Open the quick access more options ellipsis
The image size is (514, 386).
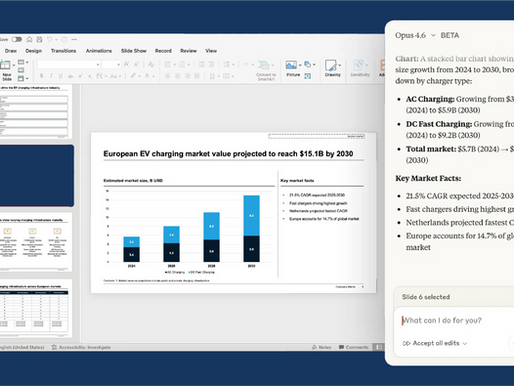74,39
